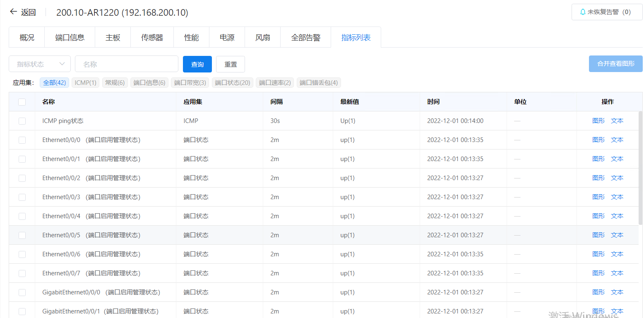Open the 未恢复告警 (0) button
The width and height of the screenshot is (644, 318).
[607, 12]
